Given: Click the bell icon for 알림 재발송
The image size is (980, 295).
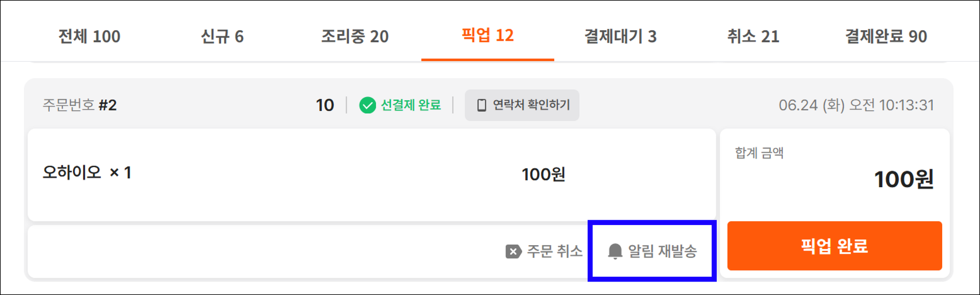Looking at the screenshot, I should tap(615, 251).
